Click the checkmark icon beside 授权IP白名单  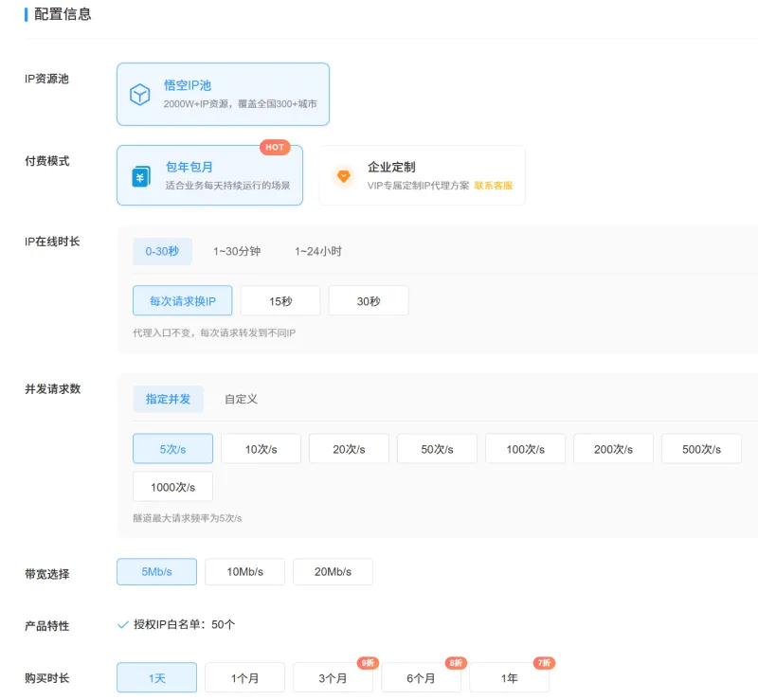click(122, 624)
